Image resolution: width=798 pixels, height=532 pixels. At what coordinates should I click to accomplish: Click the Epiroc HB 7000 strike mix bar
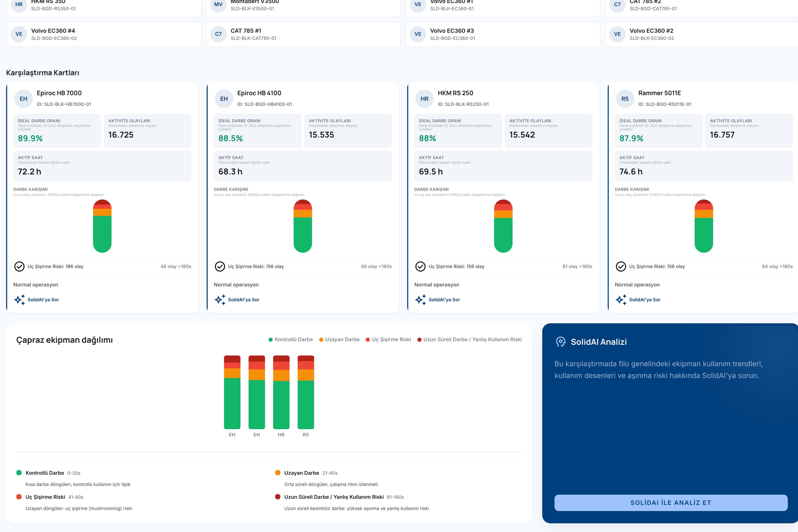102,226
